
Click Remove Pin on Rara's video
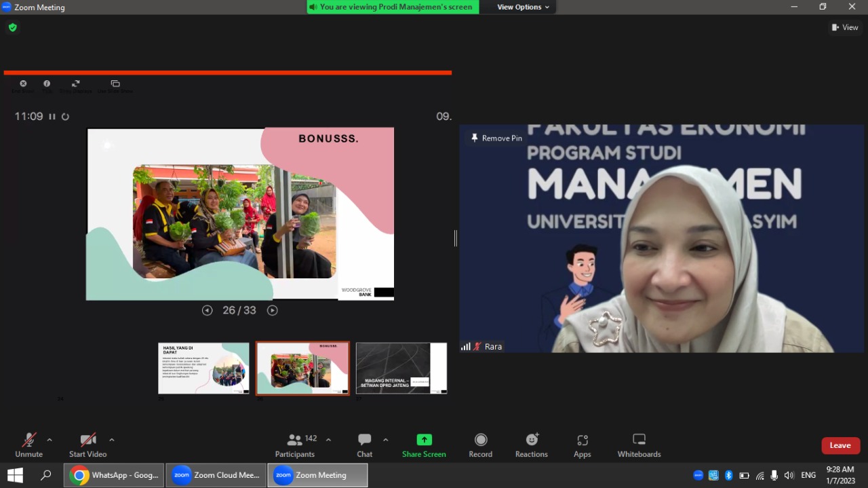tap(496, 138)
